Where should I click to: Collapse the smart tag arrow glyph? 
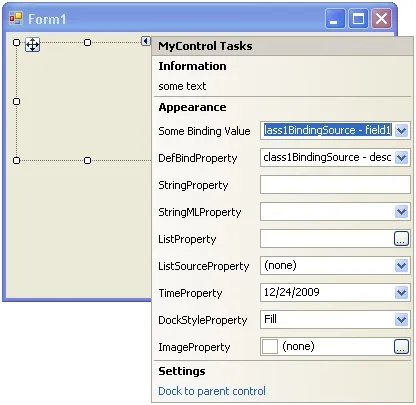146,41
